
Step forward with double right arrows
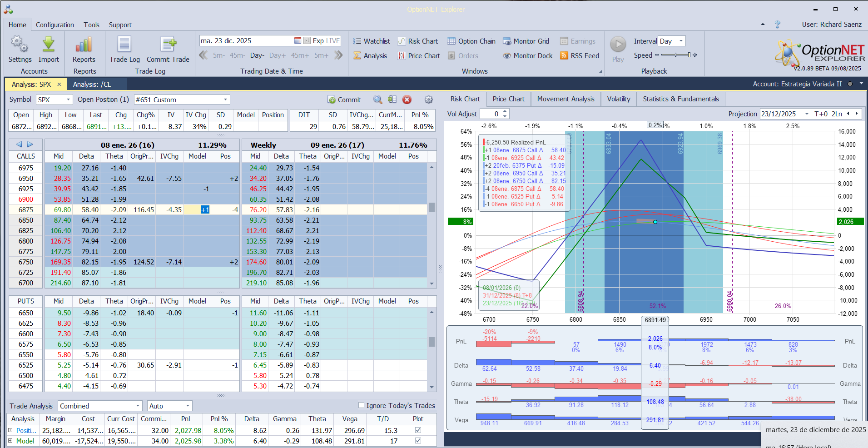click(x=338, y=55)
